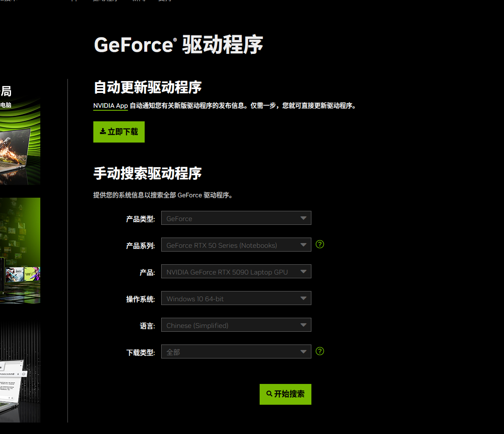
Task: Click the 立即下载 download button
Action: [119, 132]
